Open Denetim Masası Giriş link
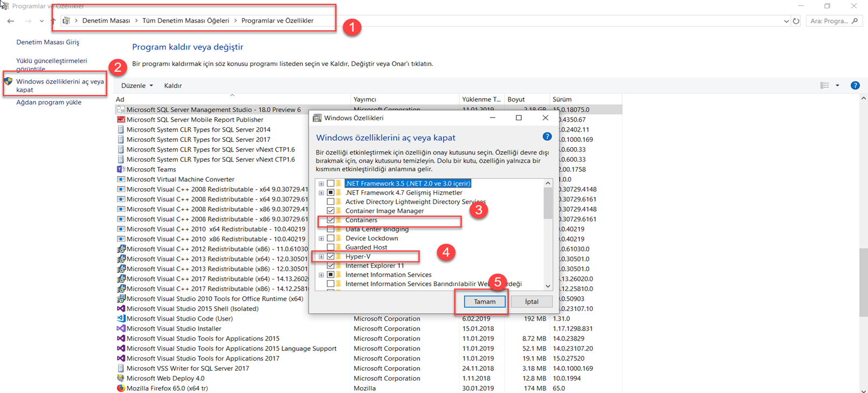Viewport: 868px width, 393px height. pos(47,42)
